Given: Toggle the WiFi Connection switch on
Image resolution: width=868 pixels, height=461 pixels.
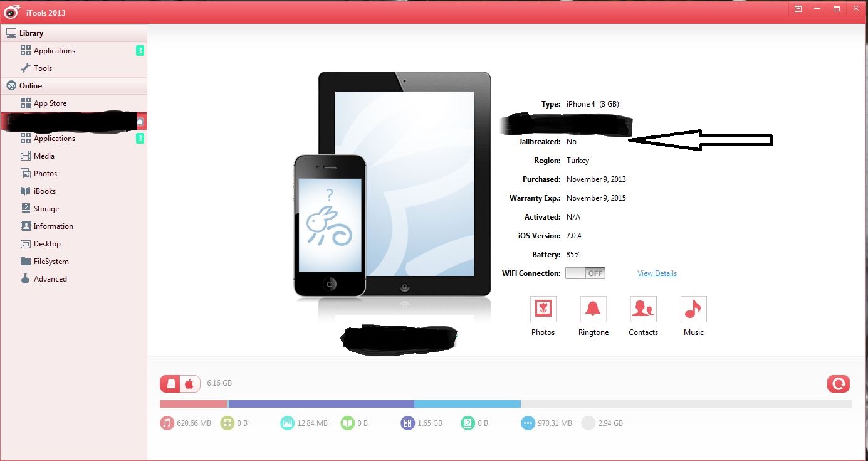Looking at the screenshot, I should [x=585, y=273].
